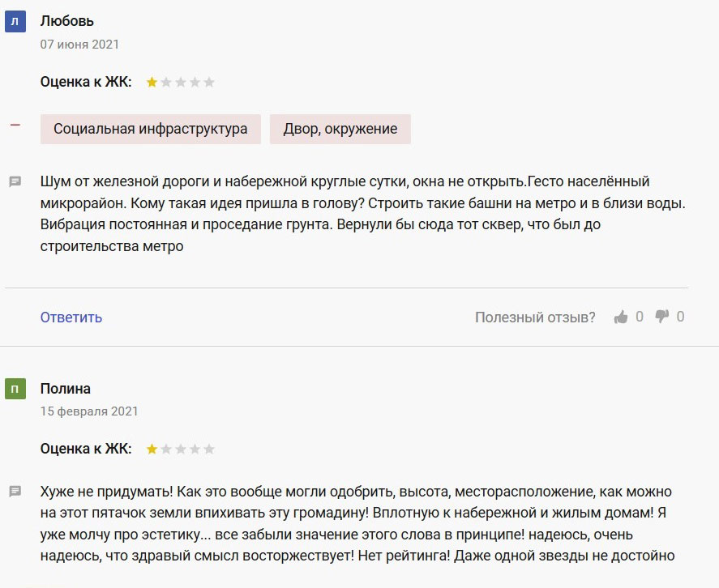Select third star in Полина's rating

tap(181, 449)
